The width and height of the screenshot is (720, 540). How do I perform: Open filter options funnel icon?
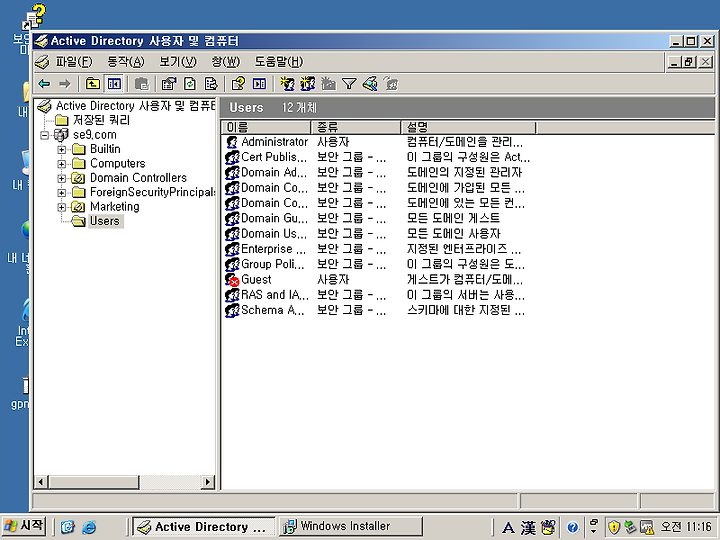point(349,84)
